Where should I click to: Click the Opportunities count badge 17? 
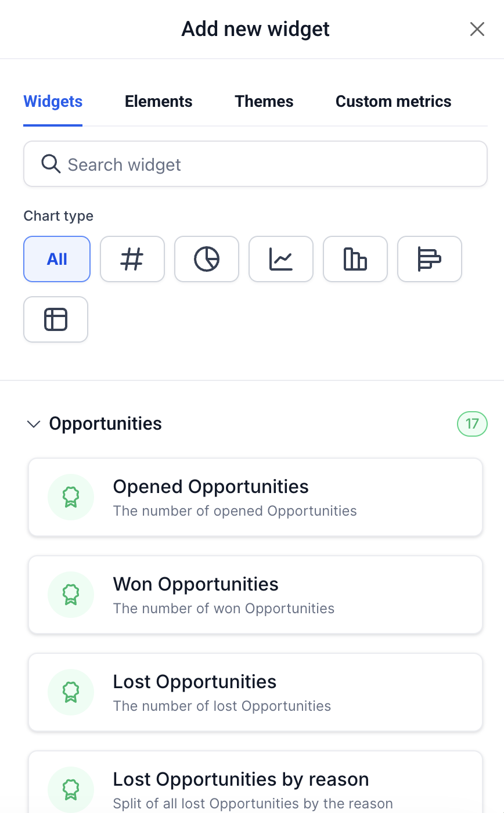point(472,424)
